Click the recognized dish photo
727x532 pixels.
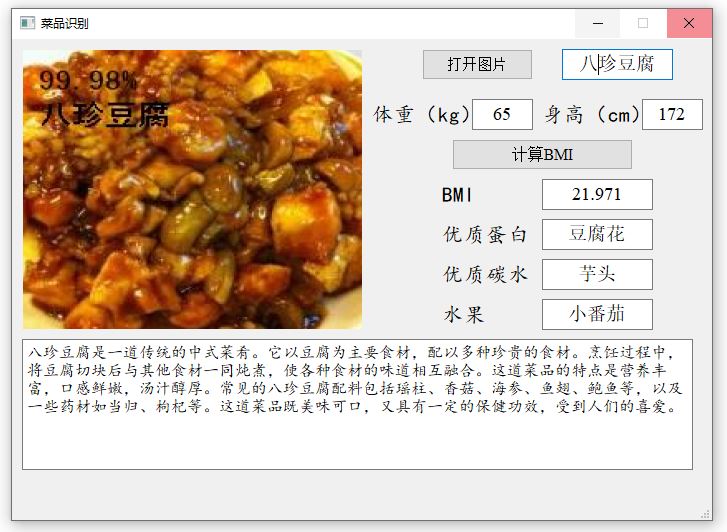tap(192, 189)
